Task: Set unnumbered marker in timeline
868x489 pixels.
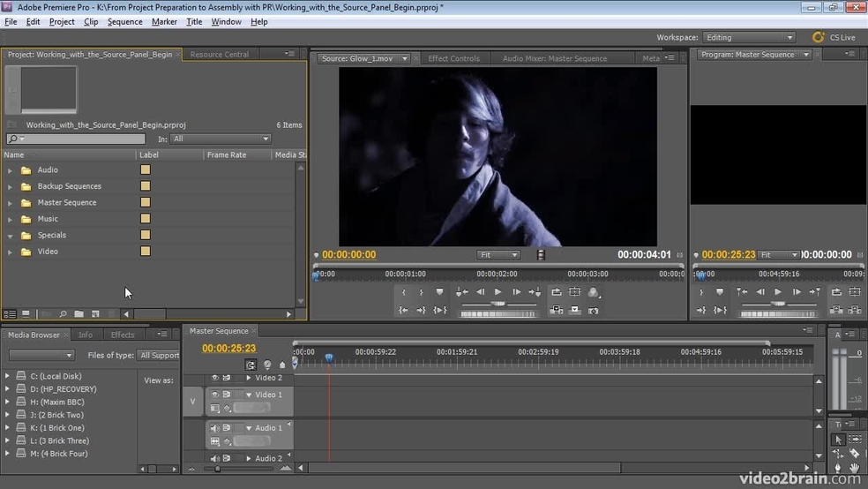Action: (282, 365)
